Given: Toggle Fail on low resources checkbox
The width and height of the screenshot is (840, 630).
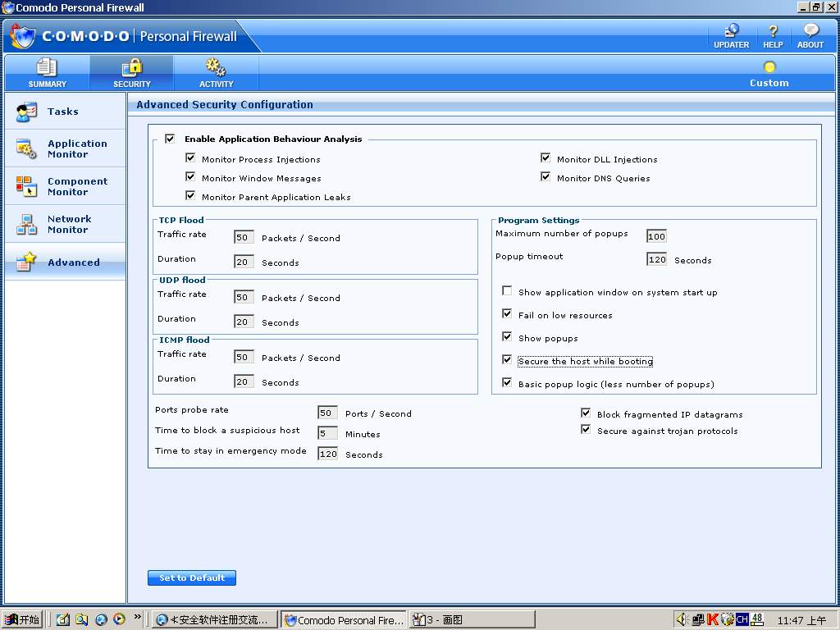Looking at the screenshot, I should [507, 314].
